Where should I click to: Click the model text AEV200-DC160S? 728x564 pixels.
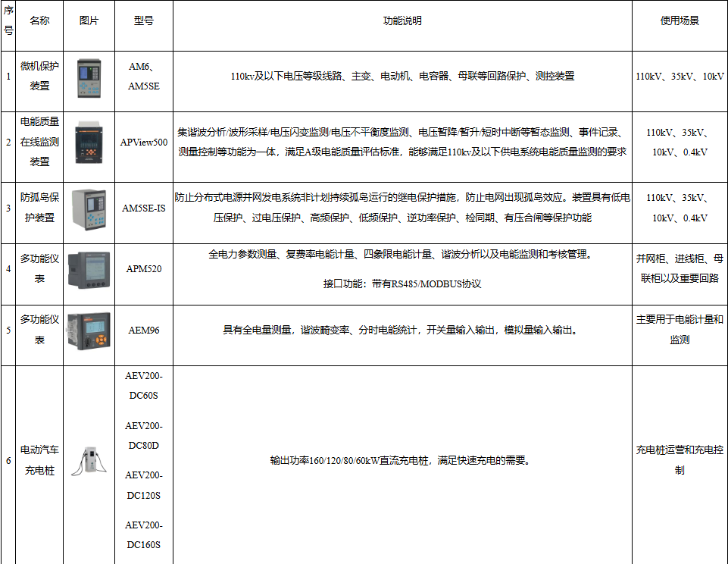pyautogui.click(x=143, y=534)
